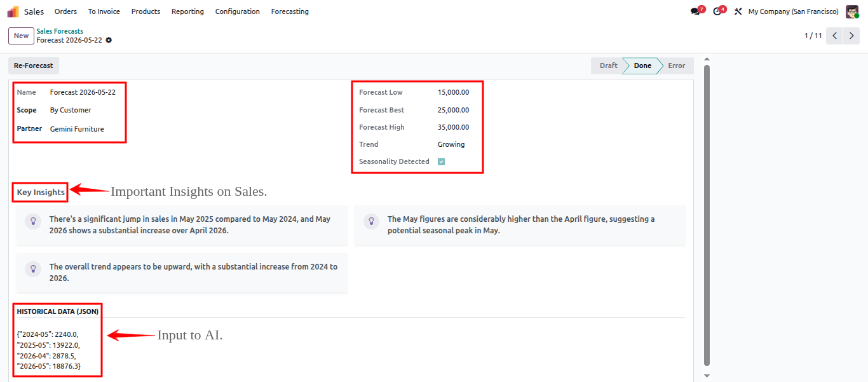868x382 pixels.
Task: Open the Forecasting menu
Action: point(290,11)
